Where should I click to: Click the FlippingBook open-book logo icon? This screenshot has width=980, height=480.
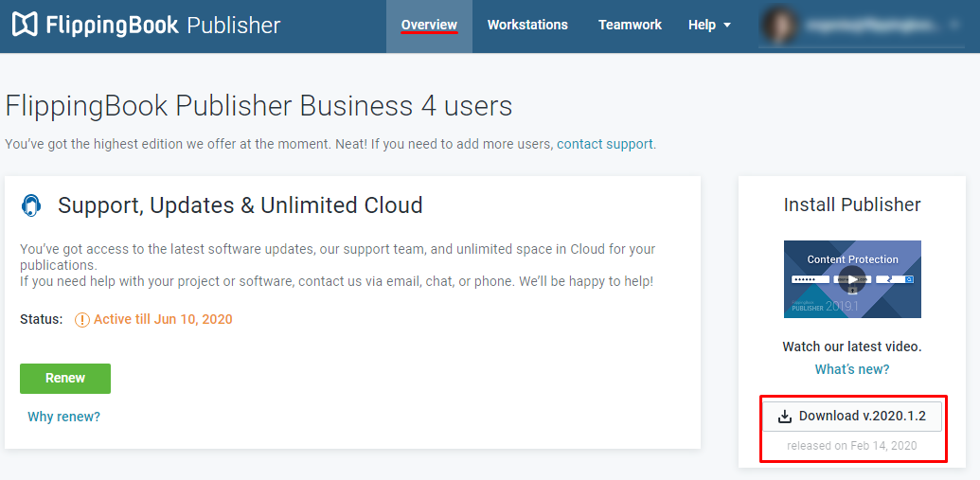pos(25,25)
